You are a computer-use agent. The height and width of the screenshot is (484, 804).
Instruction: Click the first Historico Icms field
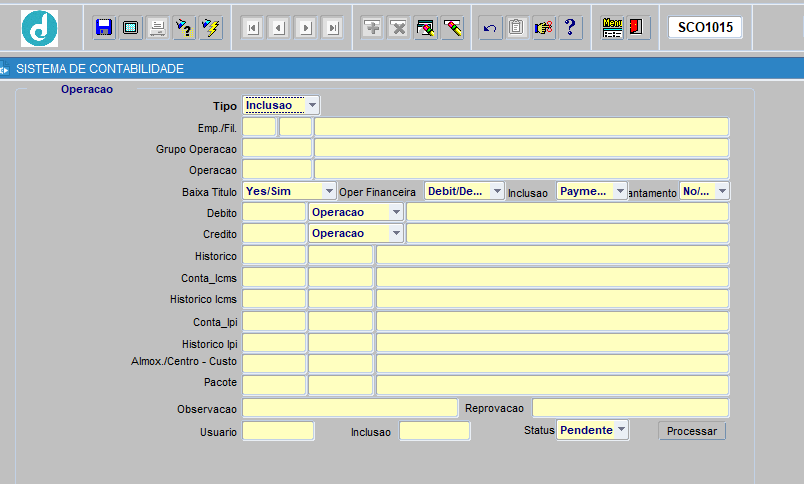pos(274,298)
